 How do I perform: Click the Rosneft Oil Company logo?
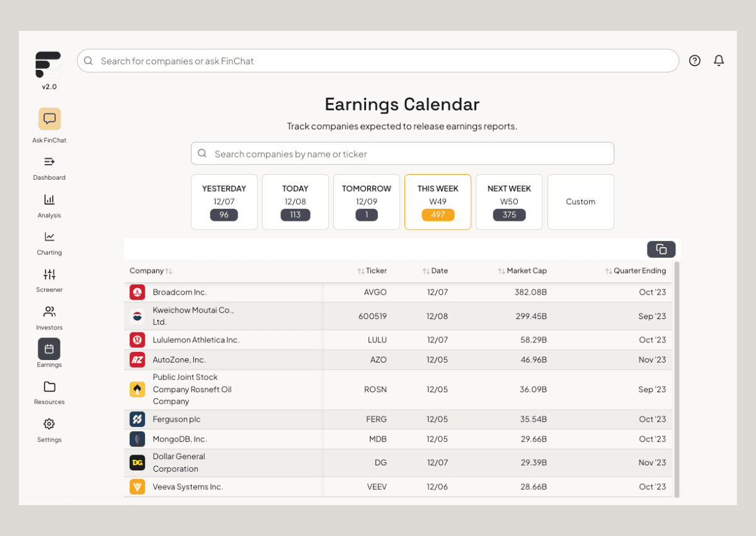point(137,390)
